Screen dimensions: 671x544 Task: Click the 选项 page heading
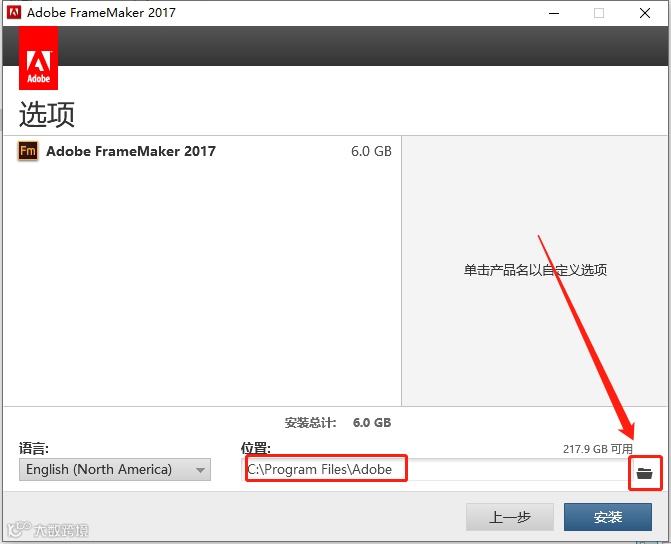pos(47,114)
